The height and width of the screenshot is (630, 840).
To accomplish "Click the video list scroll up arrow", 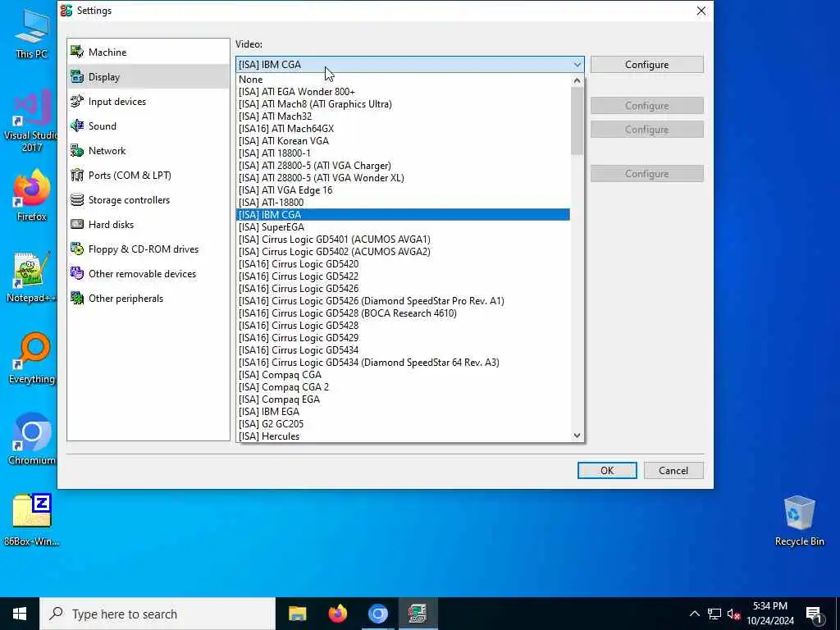I will 577,80.
